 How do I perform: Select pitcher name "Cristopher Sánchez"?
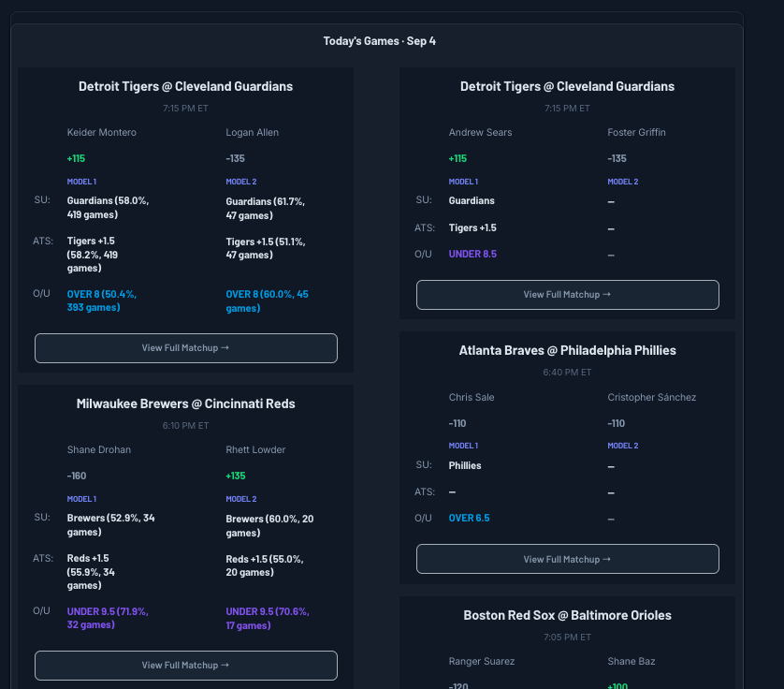coord(651,397)
